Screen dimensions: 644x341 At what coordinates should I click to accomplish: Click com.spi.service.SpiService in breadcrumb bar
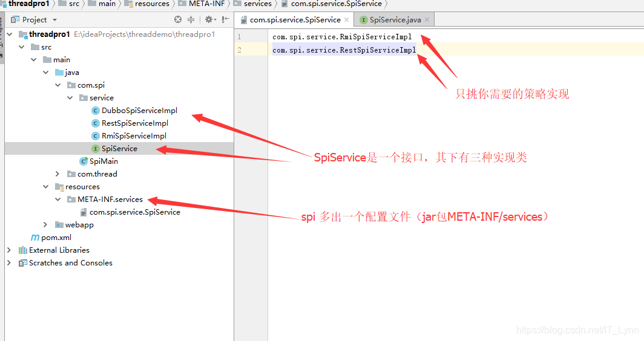[337, 4]
